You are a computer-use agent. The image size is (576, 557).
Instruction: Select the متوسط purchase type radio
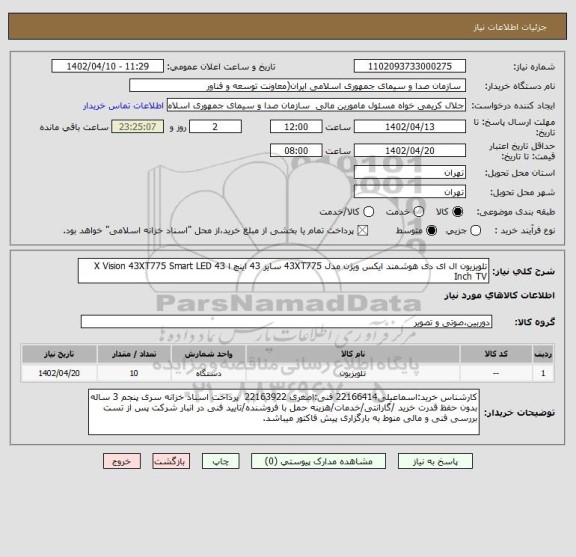click(x=431, y=231)
